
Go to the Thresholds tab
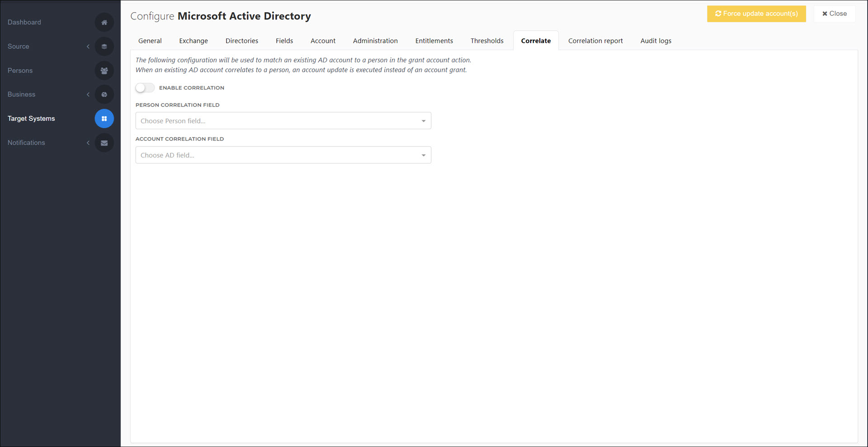tap(487, 41)
